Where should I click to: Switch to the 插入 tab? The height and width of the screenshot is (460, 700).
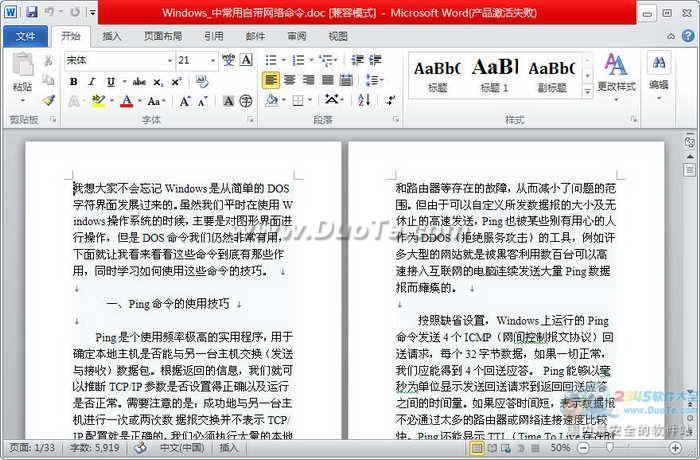[x=112, y=37]
